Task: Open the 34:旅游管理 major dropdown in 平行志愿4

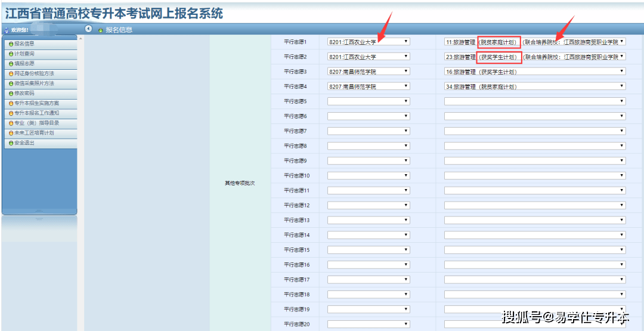Action: pos(535,86)
